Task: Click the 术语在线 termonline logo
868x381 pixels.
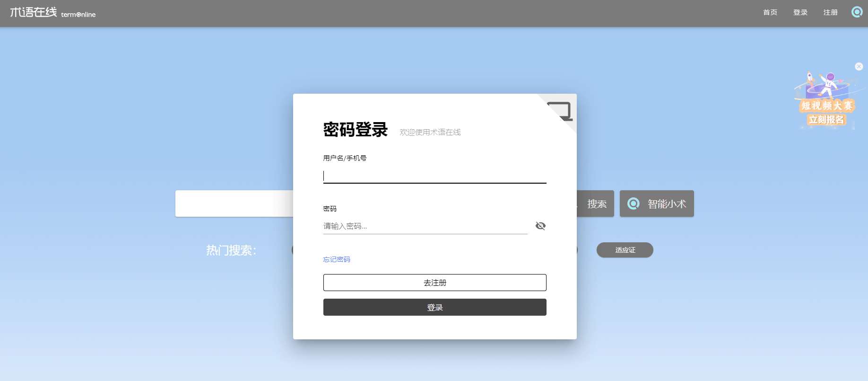Action: pos(53,13)
